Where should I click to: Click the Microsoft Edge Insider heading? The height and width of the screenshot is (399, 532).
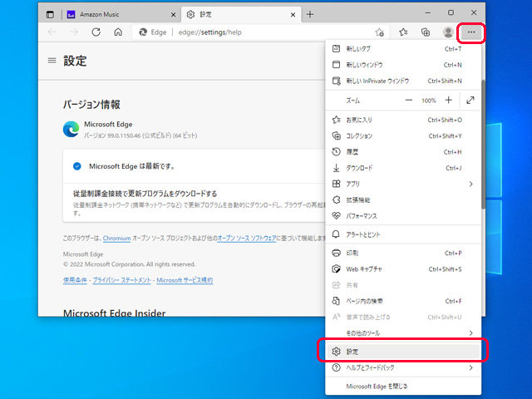pos(115,313)
